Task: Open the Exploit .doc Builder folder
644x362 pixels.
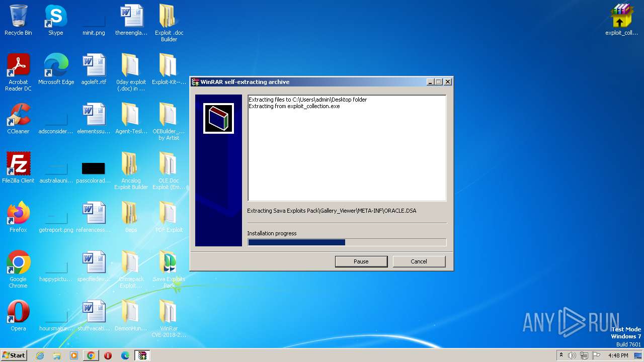Action: (x=169, y=23)
